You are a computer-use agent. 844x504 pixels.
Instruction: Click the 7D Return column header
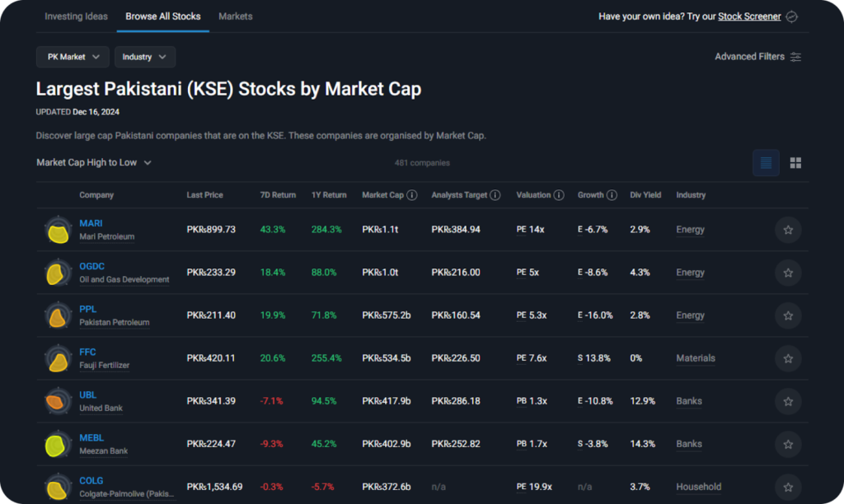tap(278, 195)
